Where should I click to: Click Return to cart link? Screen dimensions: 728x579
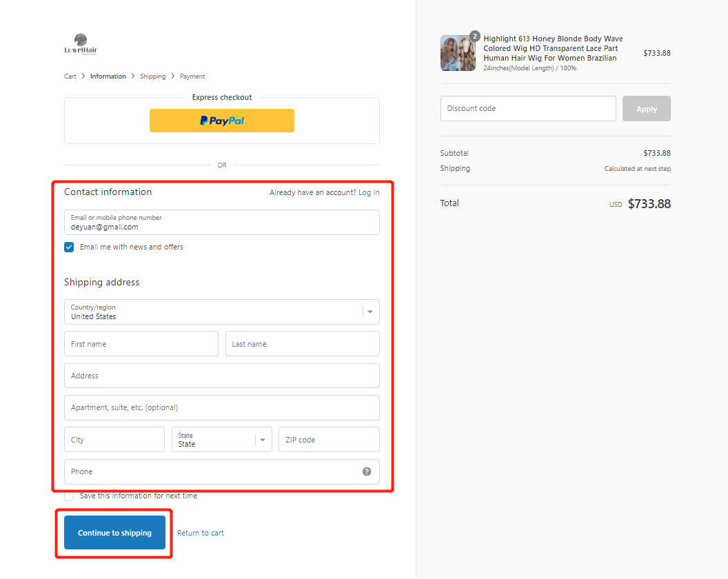(201, 533)
